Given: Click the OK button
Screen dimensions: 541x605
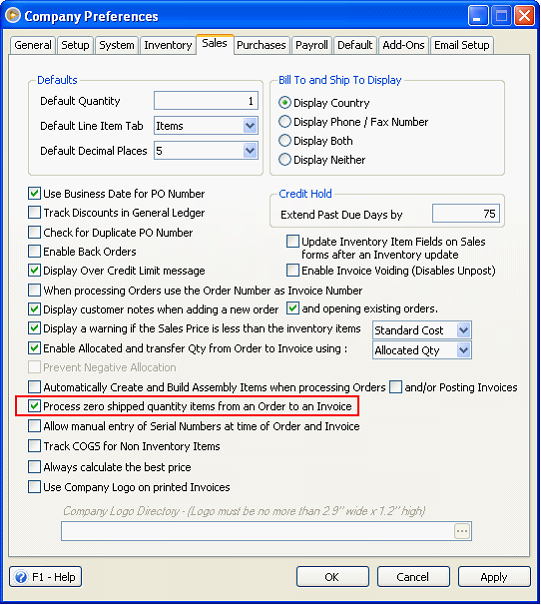Looking at the screenshot, I should point(332,577).
